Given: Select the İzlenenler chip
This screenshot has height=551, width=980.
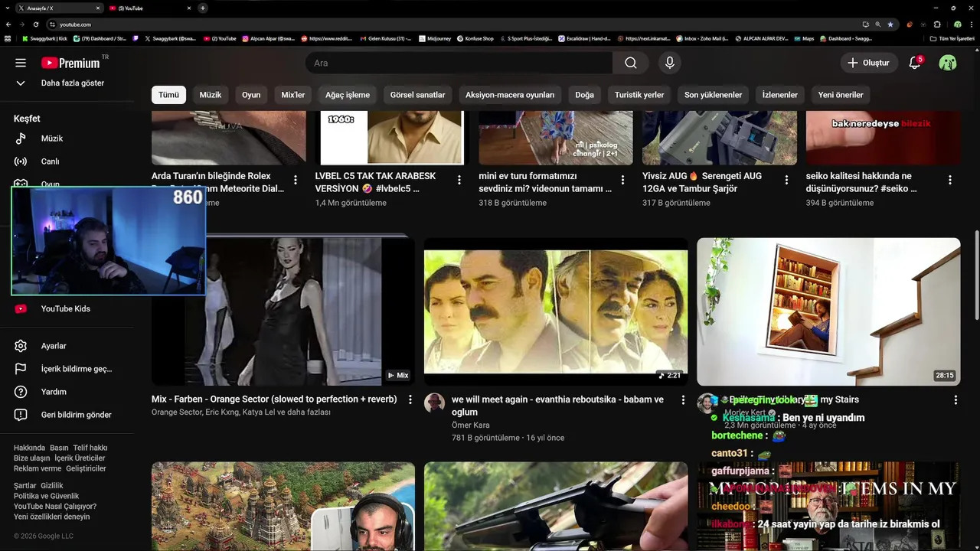Looking at the screenshot, I should pyautogui.click(x=780, y=95).
